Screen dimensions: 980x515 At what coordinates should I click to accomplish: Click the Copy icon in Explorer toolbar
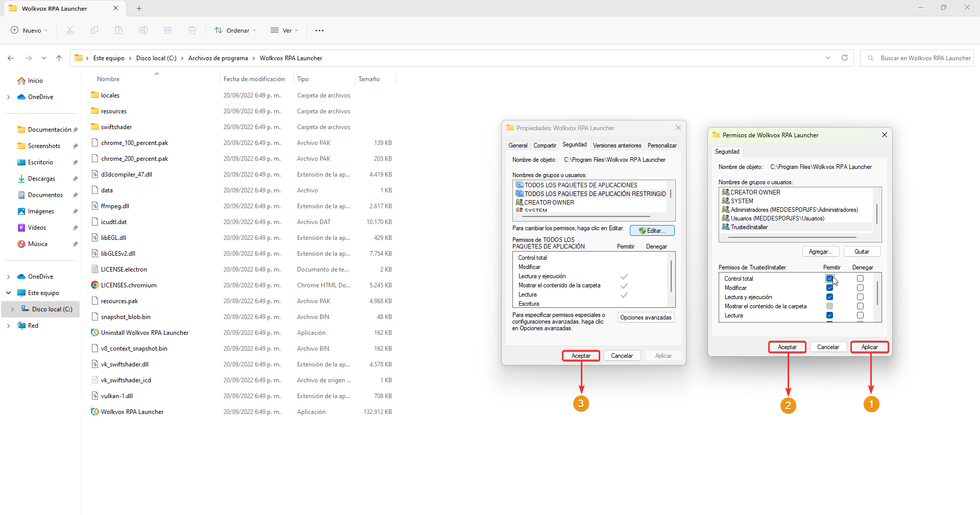[x=94, y=31]
